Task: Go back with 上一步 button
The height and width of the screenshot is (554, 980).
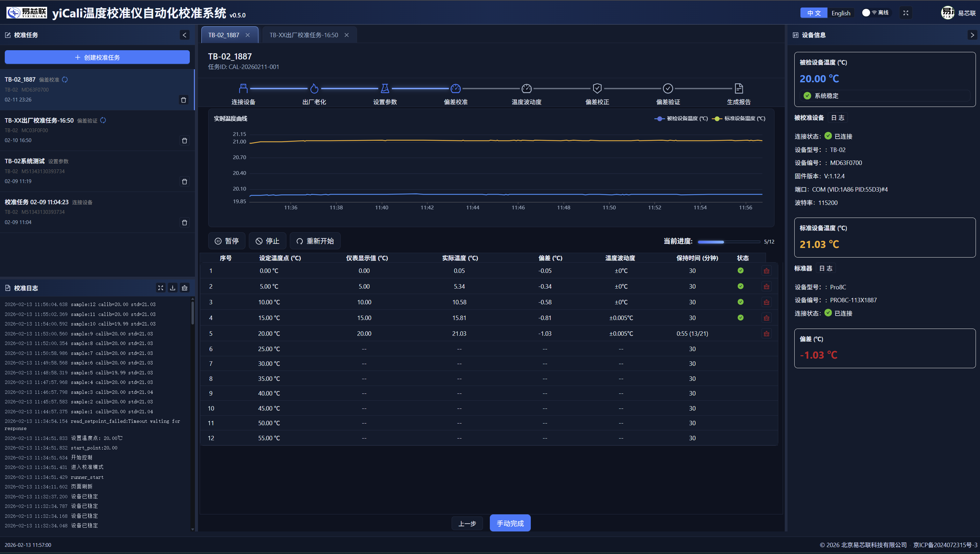Action: 467,524
